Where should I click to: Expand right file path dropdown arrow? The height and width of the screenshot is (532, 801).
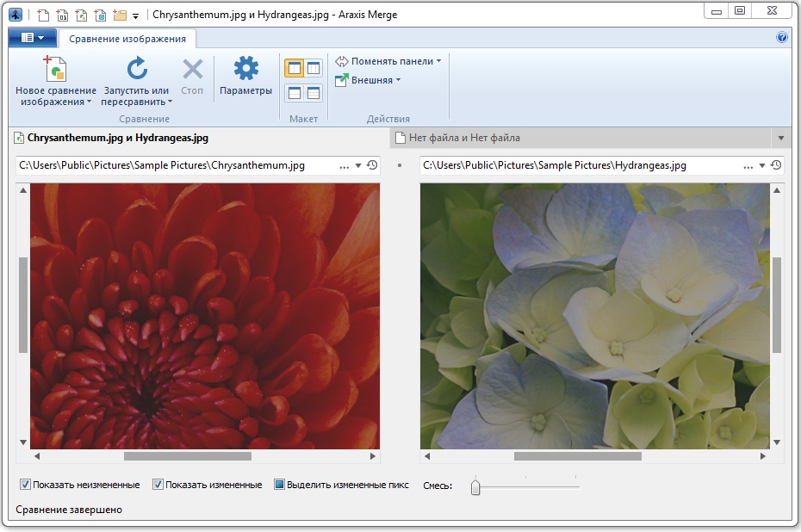pyautogui.click(x=761, y=166)
